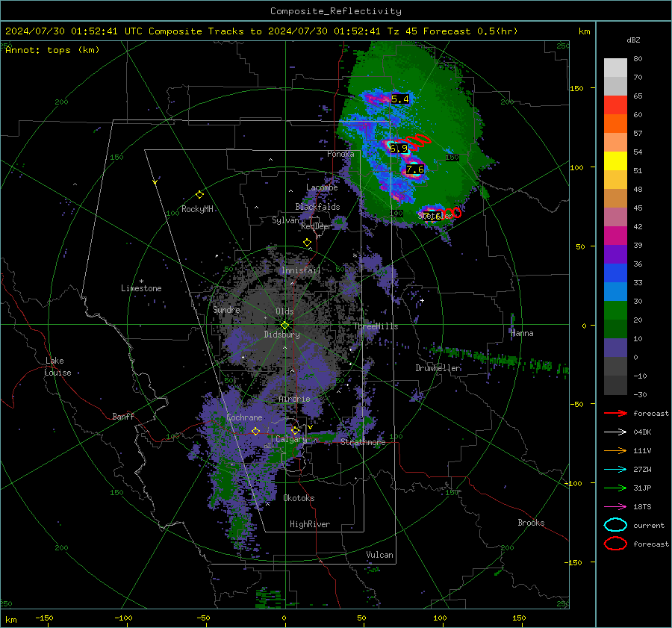Click the Composite_Reflectivity title

[x=336, y=11]
